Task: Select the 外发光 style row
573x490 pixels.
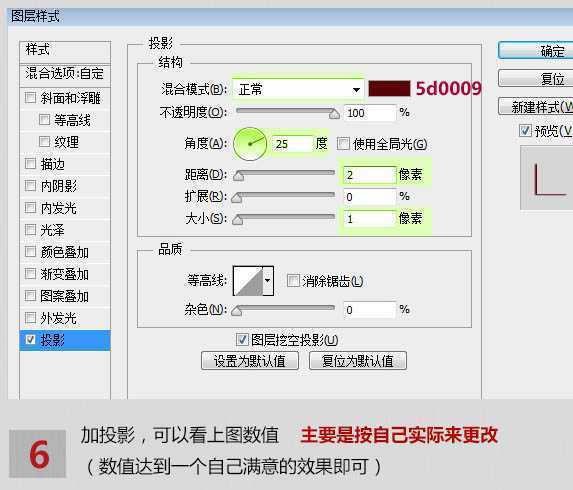Action: point(65,318)
